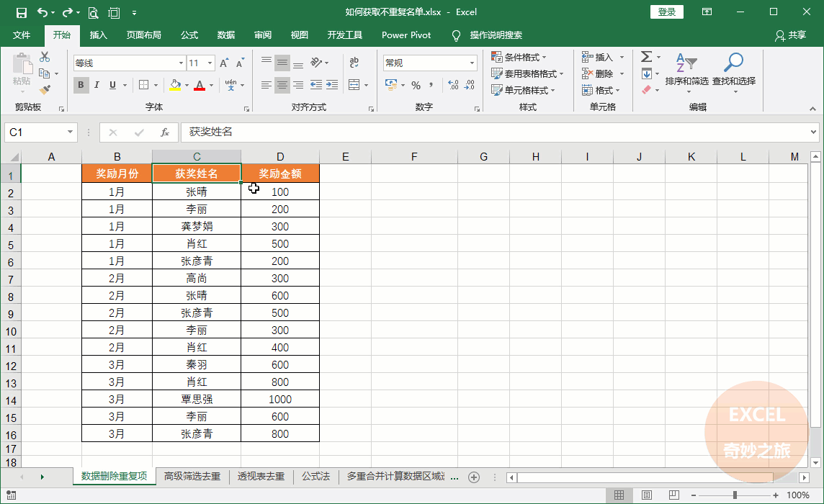824x504 pixels.
Task: Click the Paste clipboard icon
Action: (x=22, y=64)
